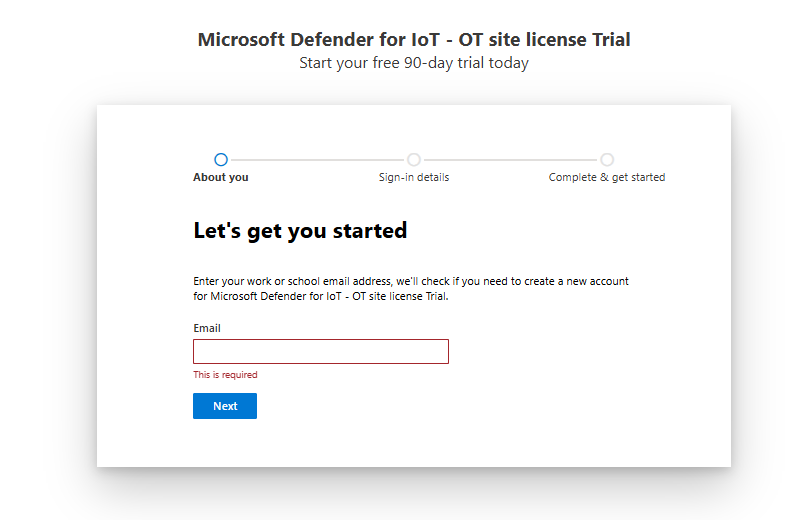
Task: Click the gray page background outside the card
Action: tap(48, 300)
